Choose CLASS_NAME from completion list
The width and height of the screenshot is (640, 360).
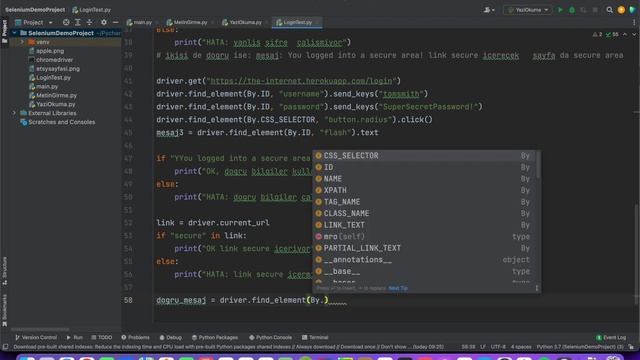tap(424, 213)
